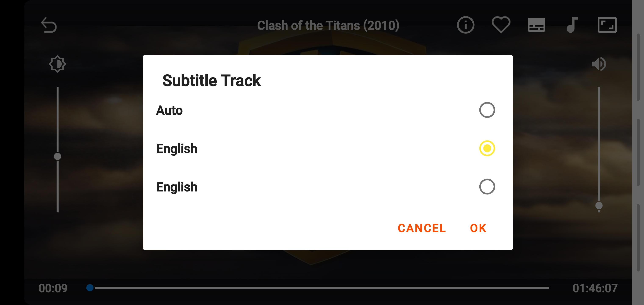644x305 pixels.
Task: Open the video info icon
Action: pyautogui.click(x=465, y=25)
